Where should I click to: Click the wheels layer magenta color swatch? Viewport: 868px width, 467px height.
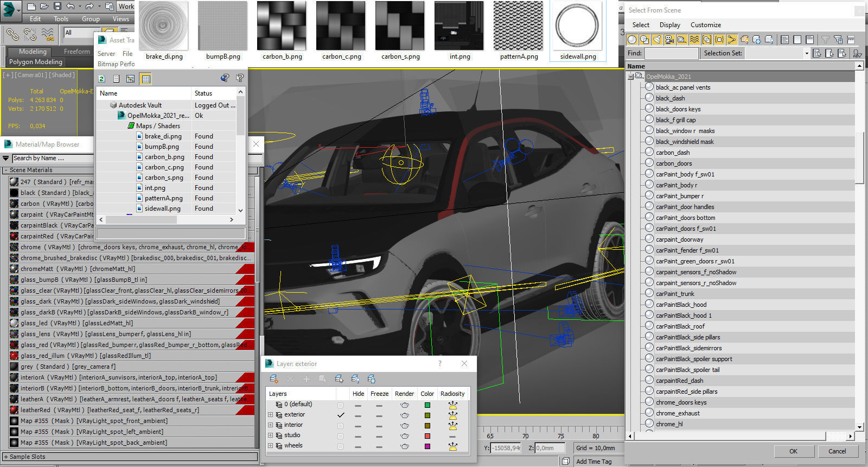pyautogui.click(x=427, y=446)
